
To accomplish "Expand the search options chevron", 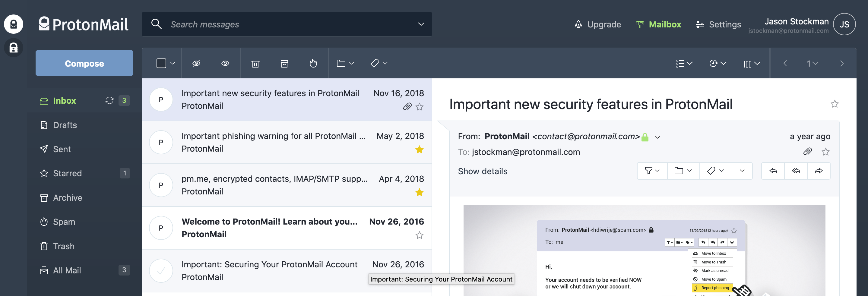I will 421,24.
